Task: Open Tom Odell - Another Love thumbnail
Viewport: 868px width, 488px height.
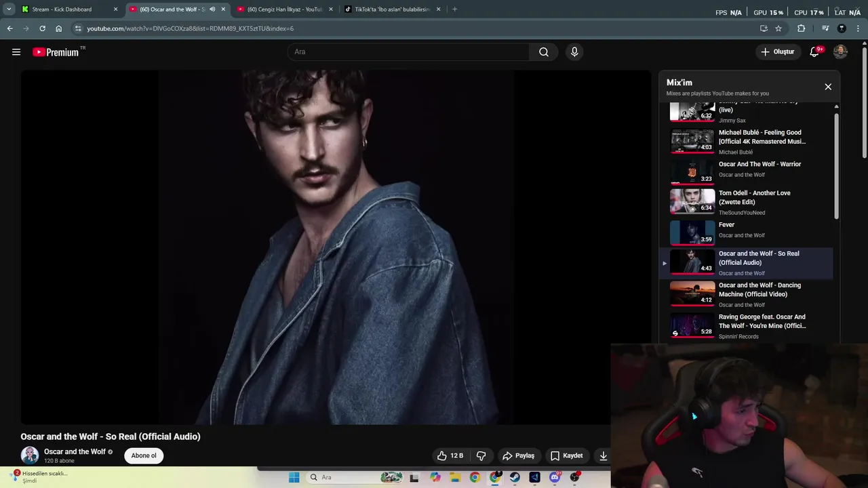Action: (692, 201)
